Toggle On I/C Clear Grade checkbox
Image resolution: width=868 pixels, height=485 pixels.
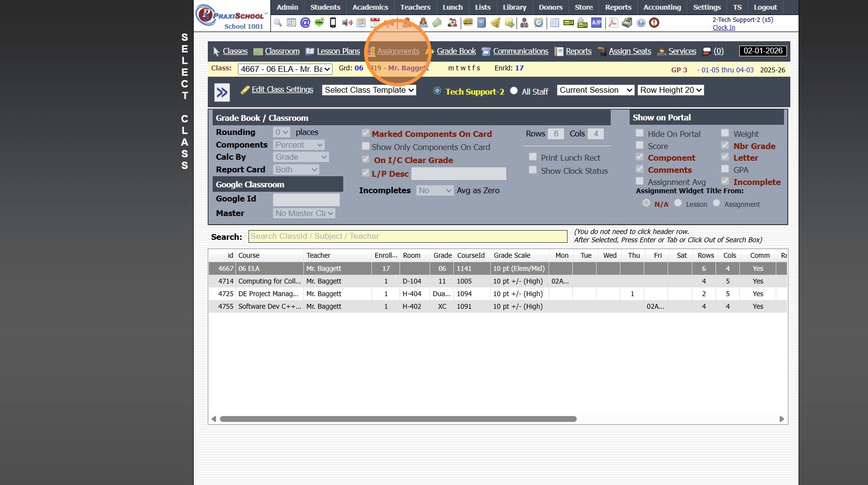click(366, 159)
